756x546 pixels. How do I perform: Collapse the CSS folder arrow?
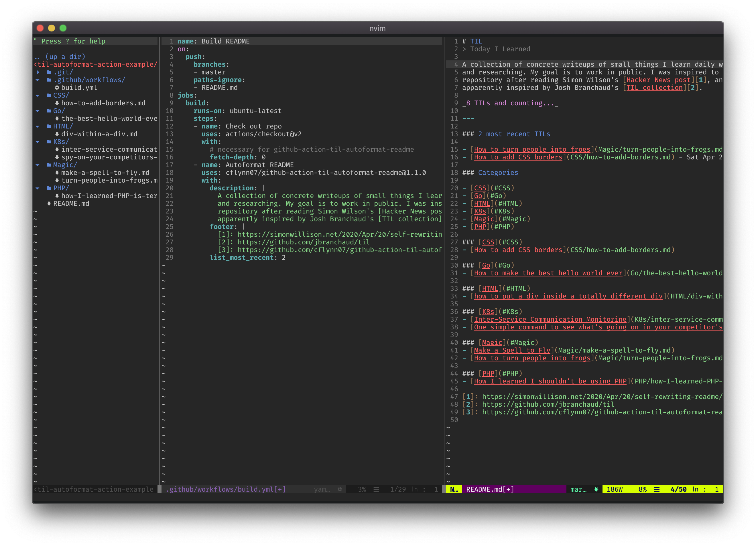pyautogui.click(x=38, y=96)
